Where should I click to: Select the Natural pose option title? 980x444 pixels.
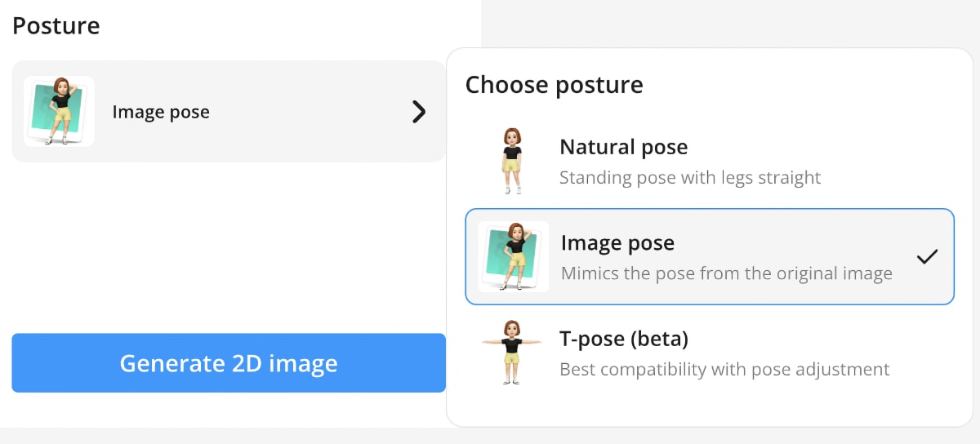point(623,147)
